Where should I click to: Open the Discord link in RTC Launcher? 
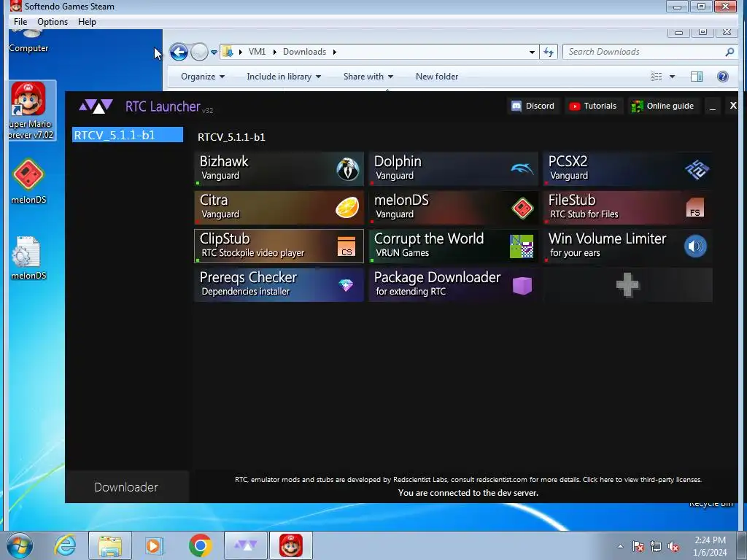tap(533, 106)
